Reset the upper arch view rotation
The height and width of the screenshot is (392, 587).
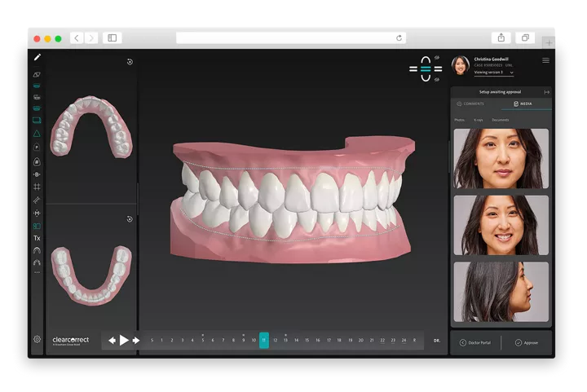[130, 62]
